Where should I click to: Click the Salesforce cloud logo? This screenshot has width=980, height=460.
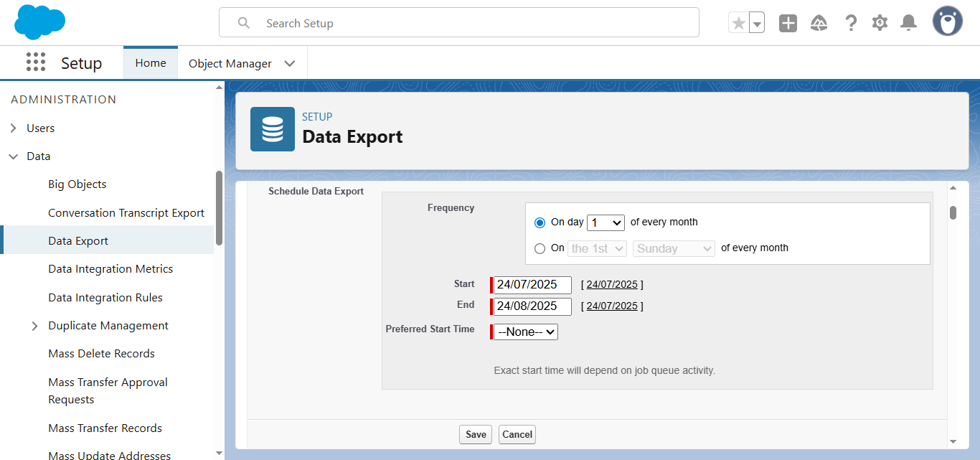39,22
